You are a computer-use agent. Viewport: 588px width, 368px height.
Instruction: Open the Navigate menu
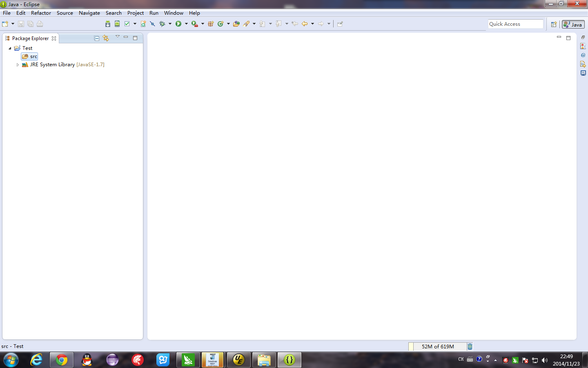(x=89, y=13)
